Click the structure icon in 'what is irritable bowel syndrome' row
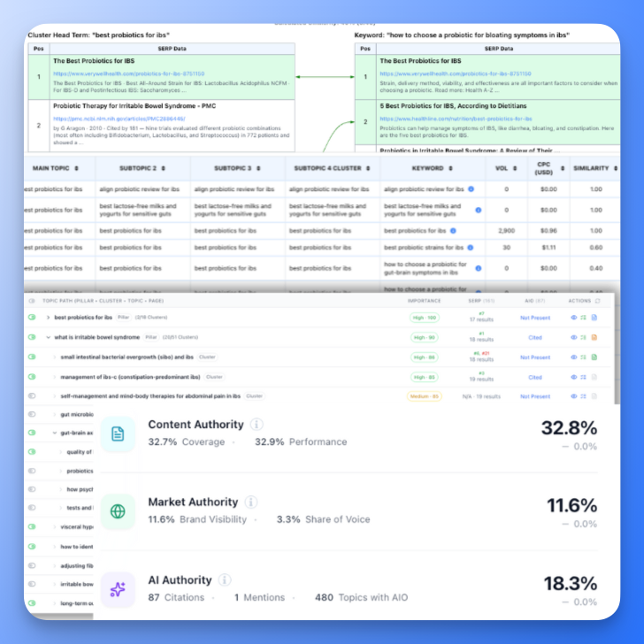The width and height of the screenshot is (644, 644). (x=583, y=337)
